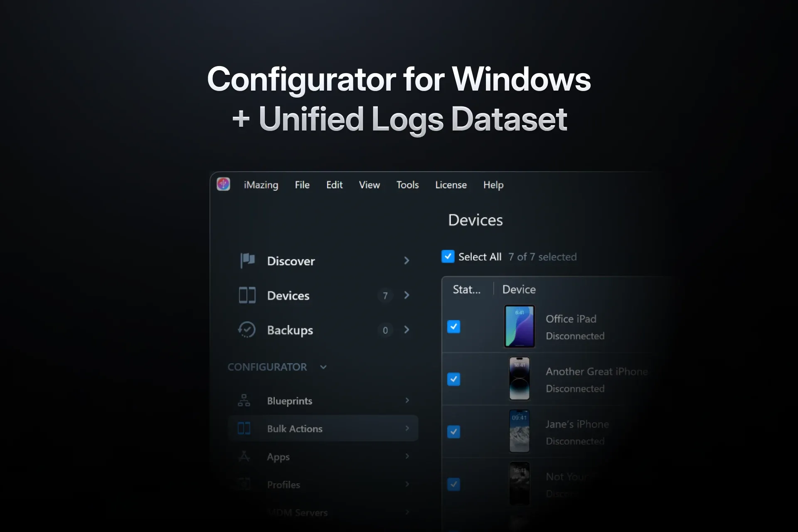The image size is (798, 532).
Task: Uncheck the fourth device row checkbox
Action: point(453,484)
